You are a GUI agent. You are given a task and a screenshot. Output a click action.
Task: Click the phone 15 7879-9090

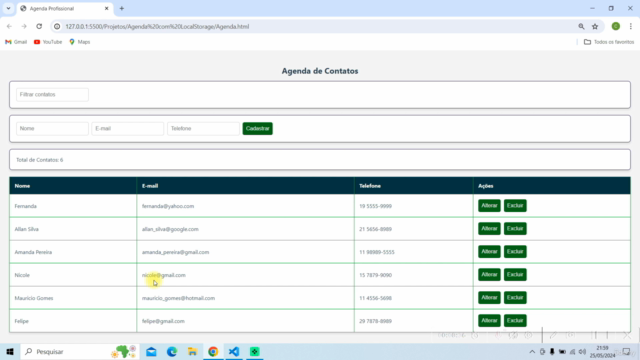click(x=376, y=275)
